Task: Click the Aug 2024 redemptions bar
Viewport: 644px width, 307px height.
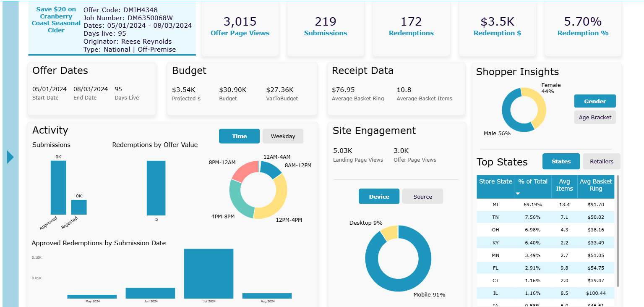Action: pos(267,296)
